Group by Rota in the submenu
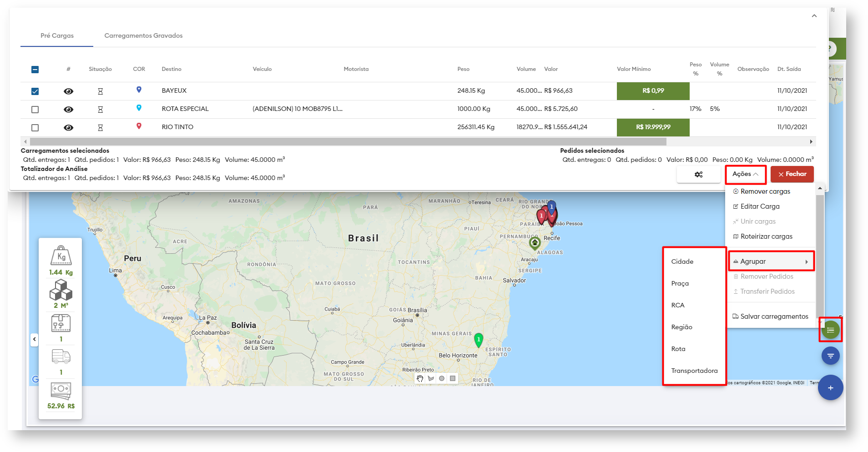The width and height of the screenshot is (868, 452). coord(678,349)
